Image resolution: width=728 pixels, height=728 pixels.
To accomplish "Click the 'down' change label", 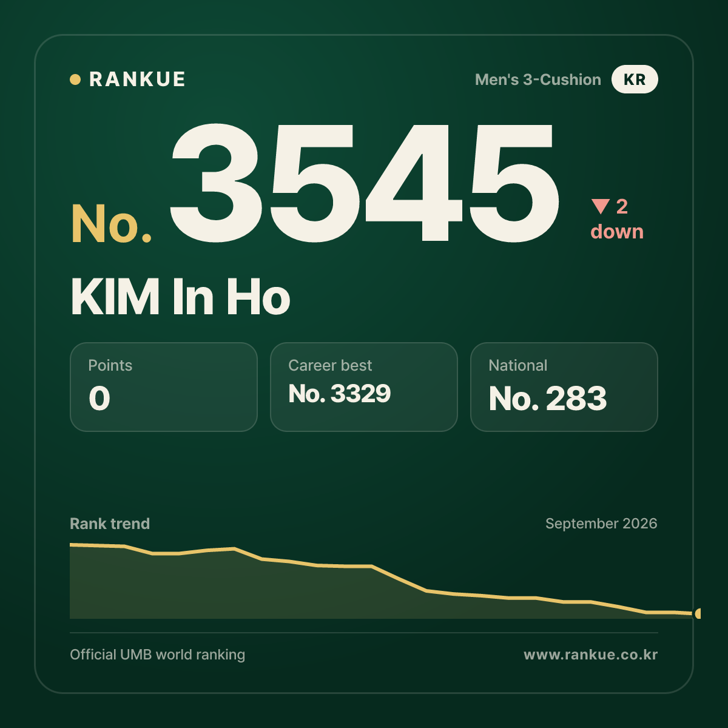I will pyautogui.click(x=617, y=232).
